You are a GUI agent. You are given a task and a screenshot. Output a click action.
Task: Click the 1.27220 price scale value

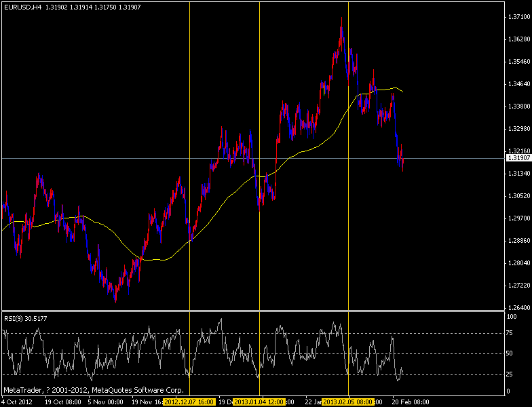click(x=518, y=285)
